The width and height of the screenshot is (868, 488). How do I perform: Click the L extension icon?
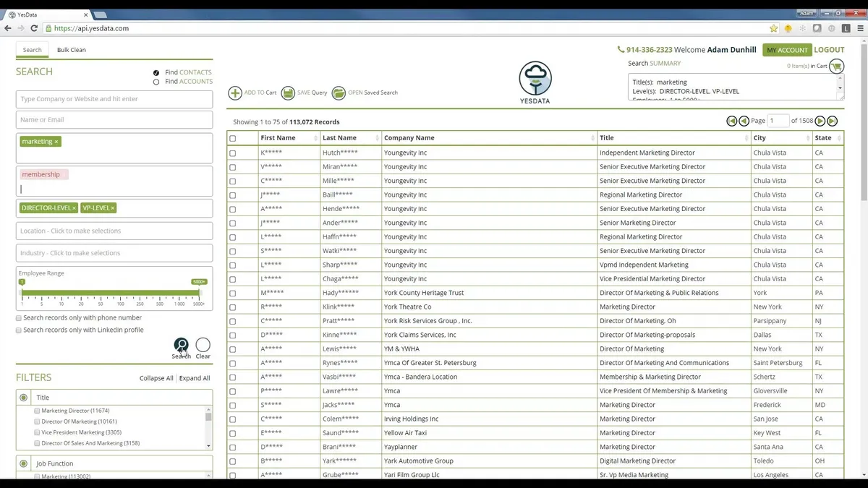point(846,28)
